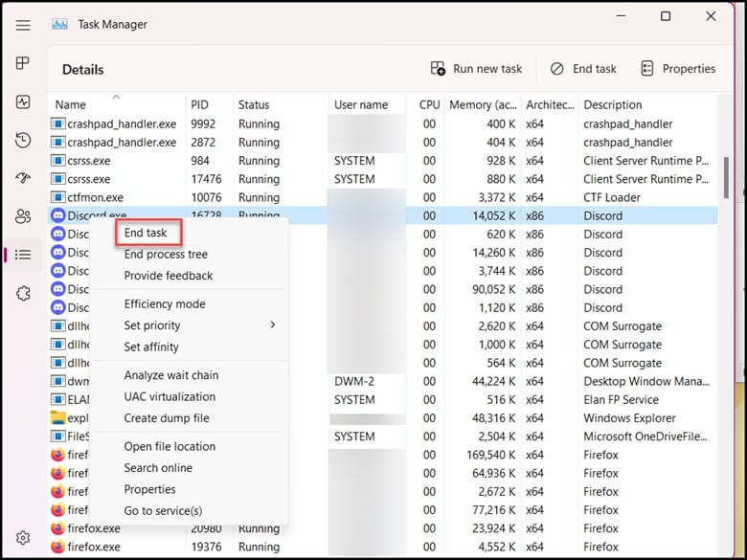This screenshot has width=747, height=560.
Task: Select Efficiency mode in context menu
Action: pos(165,304)
